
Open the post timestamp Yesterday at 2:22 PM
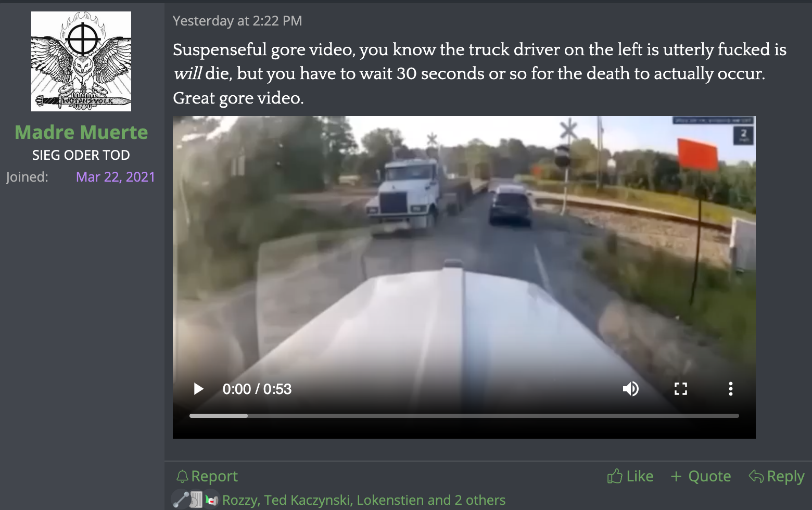[237, 21]
